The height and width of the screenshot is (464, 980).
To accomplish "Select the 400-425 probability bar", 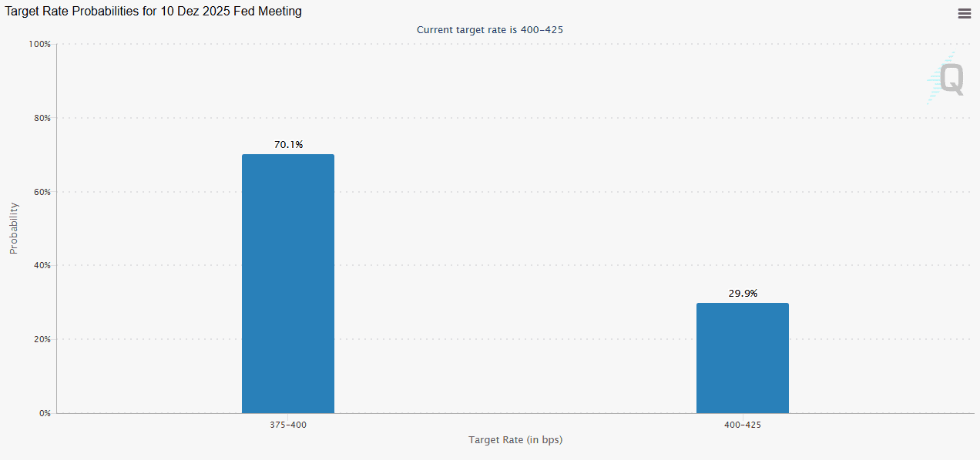I will 742,358.
